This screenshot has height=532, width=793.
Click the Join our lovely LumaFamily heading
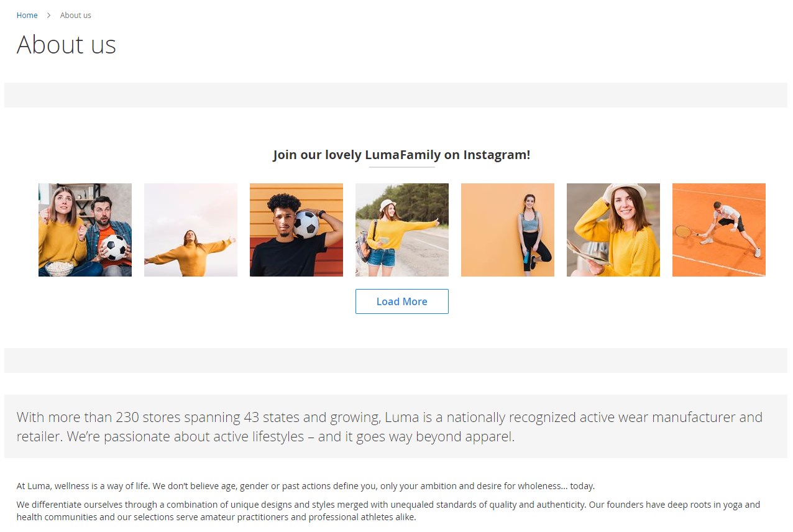(x=401, y=155)
